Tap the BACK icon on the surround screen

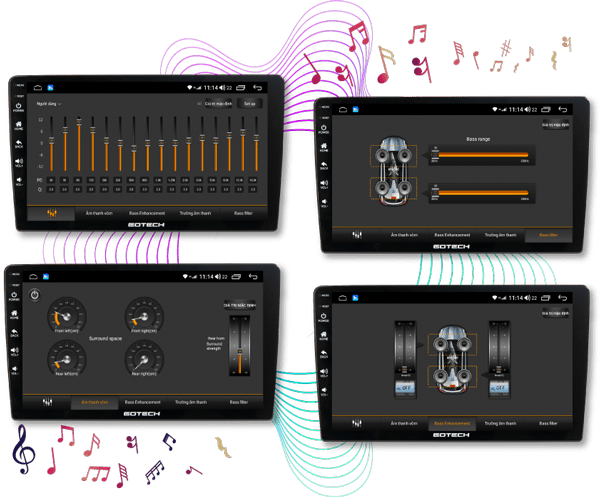pos(16,332)
